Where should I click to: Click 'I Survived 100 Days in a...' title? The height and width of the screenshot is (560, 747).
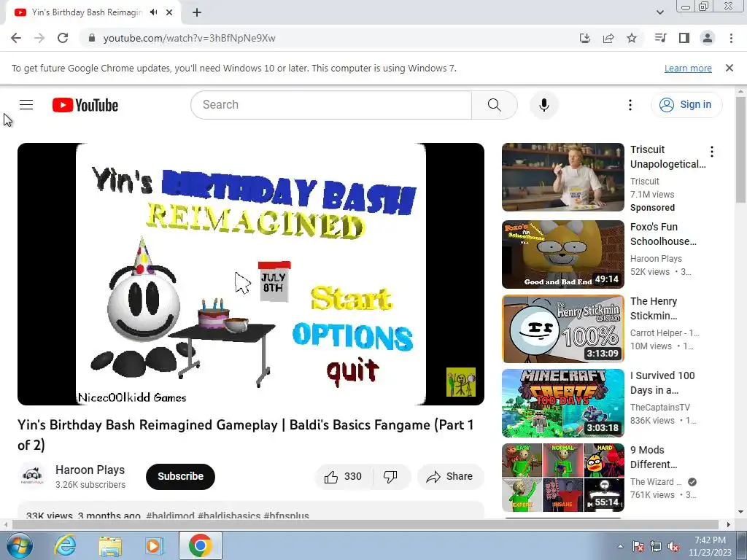(x=662, y=382)
